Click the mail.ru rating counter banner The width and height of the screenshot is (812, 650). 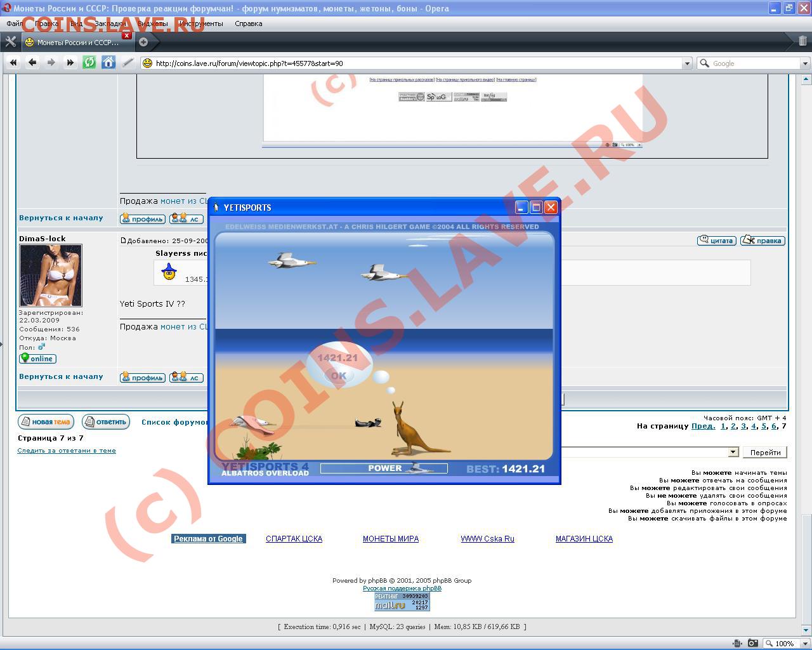point(402,602)
